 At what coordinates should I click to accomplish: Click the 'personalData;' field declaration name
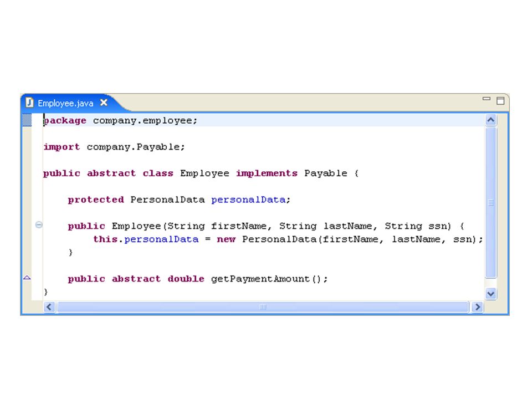click(x=250, y=200)
